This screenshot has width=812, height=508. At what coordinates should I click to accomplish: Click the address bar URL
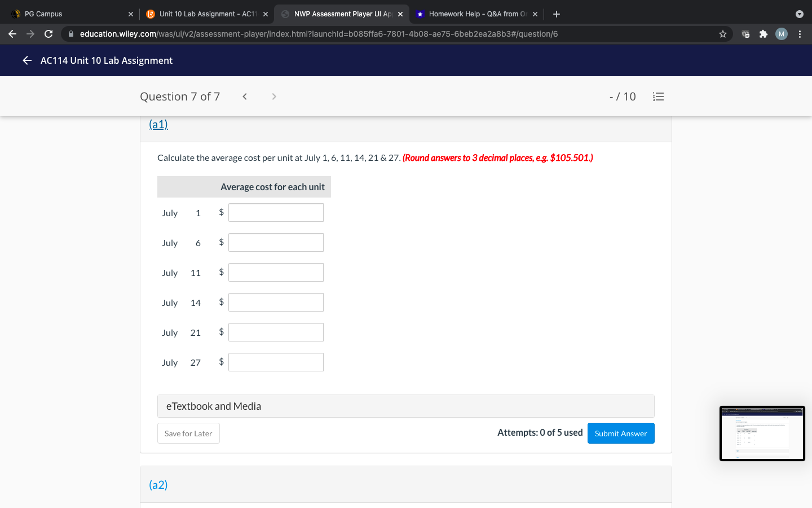point(319,34)
